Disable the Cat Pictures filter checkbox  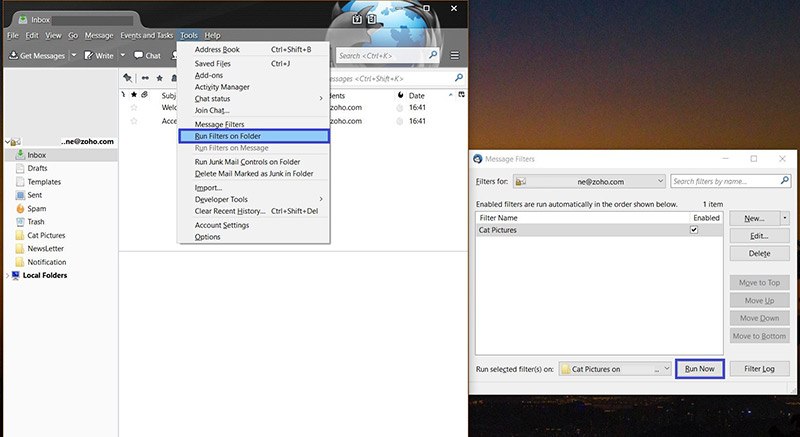tap(694, 230)
